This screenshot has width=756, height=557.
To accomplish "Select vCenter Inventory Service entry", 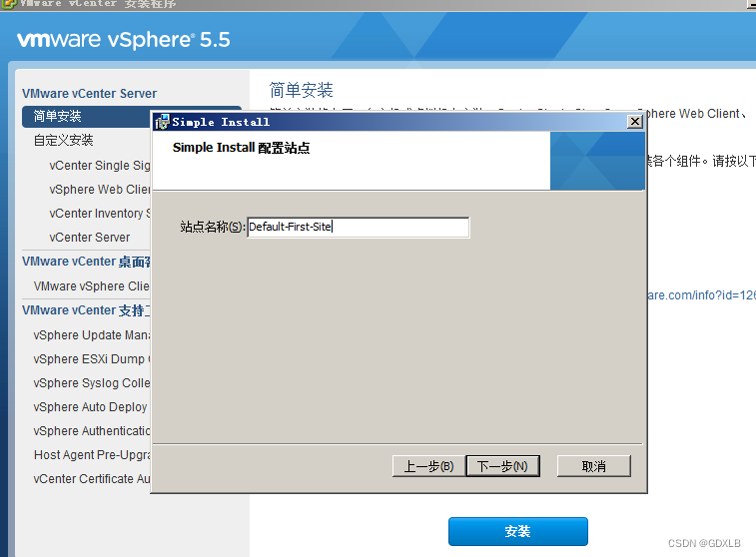I will [x=100, y=213].
